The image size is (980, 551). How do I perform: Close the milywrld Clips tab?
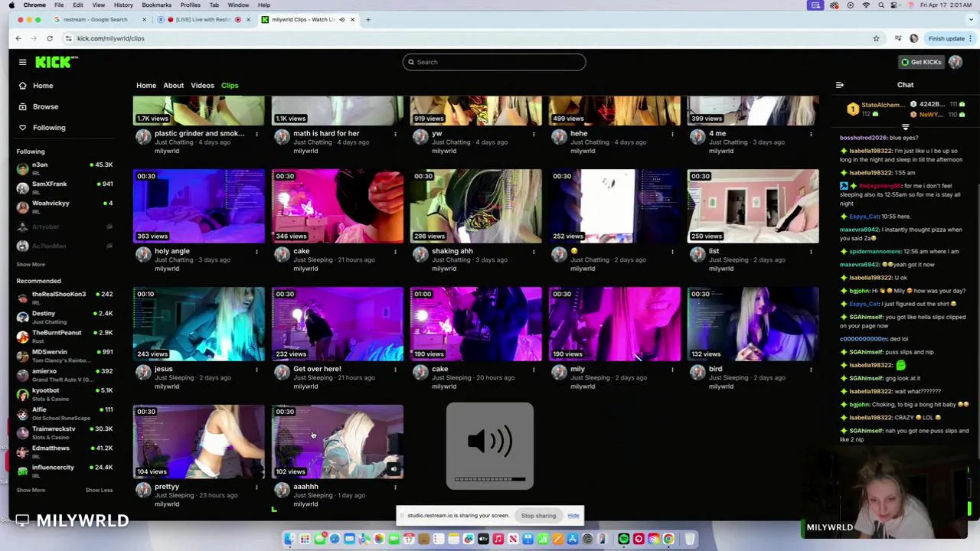352,20
